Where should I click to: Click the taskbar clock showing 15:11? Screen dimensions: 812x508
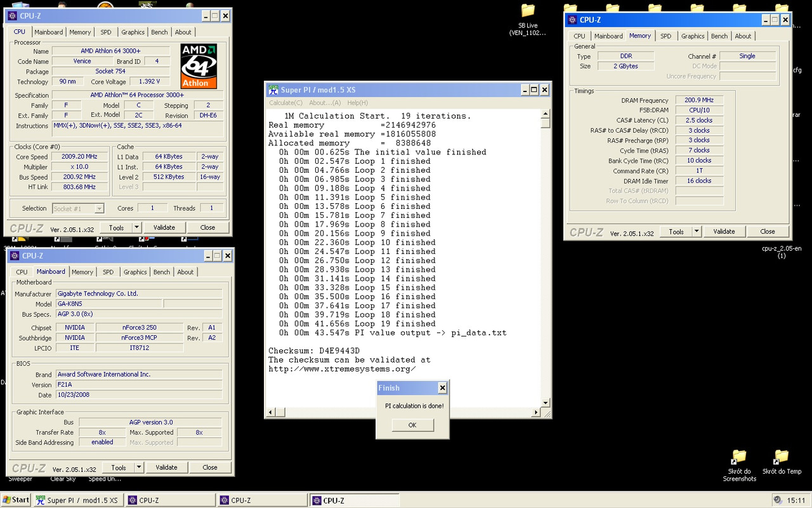point(797,500)
